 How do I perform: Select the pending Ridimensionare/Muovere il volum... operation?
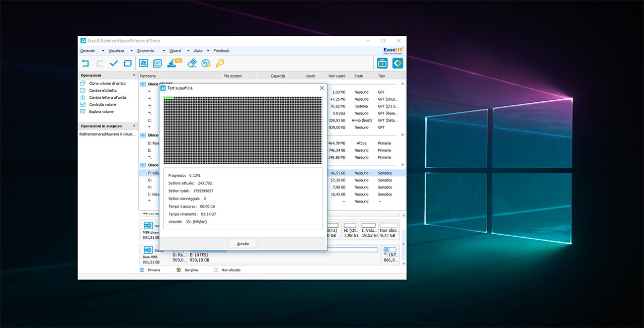tap(108, 135)
